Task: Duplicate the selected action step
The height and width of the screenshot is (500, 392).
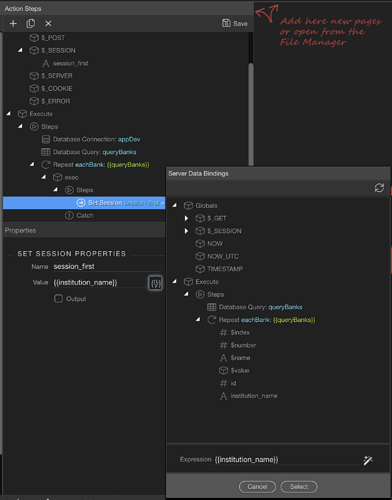Action: pyautogui.click(x=31, y=23)
